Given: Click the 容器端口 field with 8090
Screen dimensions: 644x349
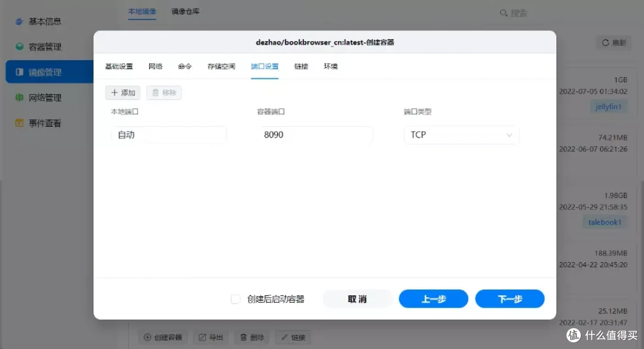Looking at the screenshot, I should coord(315,135).
